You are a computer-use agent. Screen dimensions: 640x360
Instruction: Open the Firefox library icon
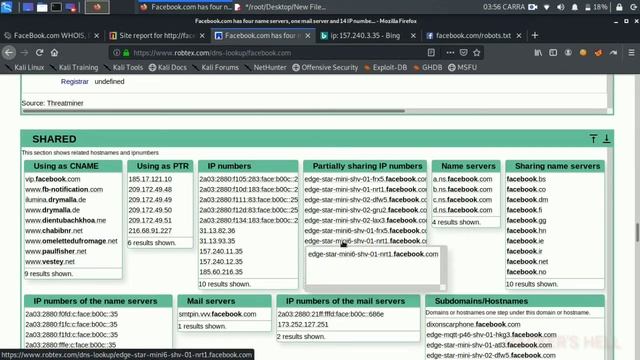pos(538,53)
